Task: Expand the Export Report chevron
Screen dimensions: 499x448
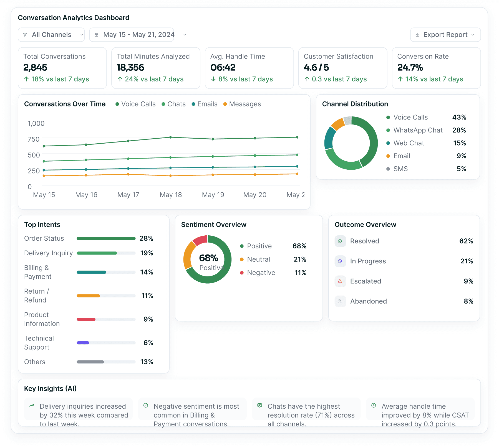Action: pos(473,35)
